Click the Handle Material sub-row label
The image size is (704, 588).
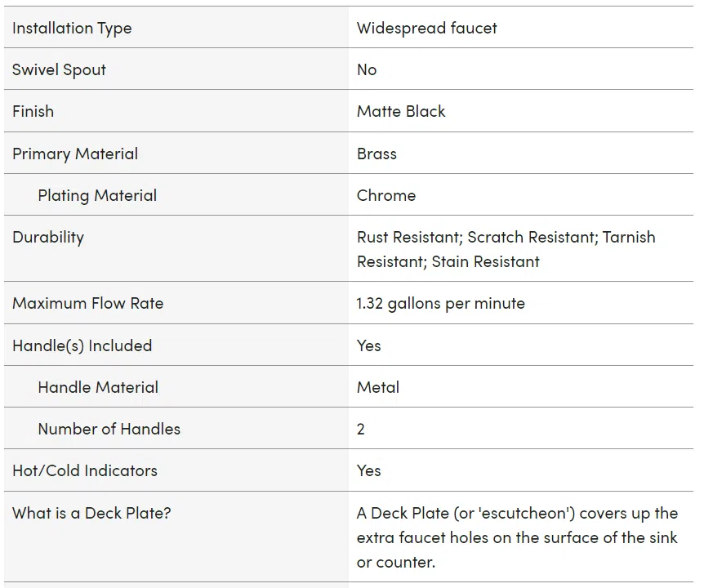(98, 387)
